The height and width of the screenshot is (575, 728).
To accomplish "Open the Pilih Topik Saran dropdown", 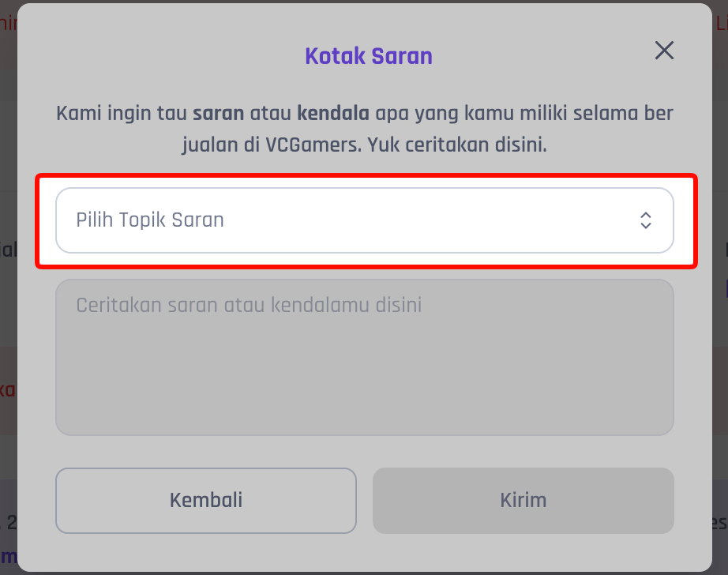I will click(364, 220).
